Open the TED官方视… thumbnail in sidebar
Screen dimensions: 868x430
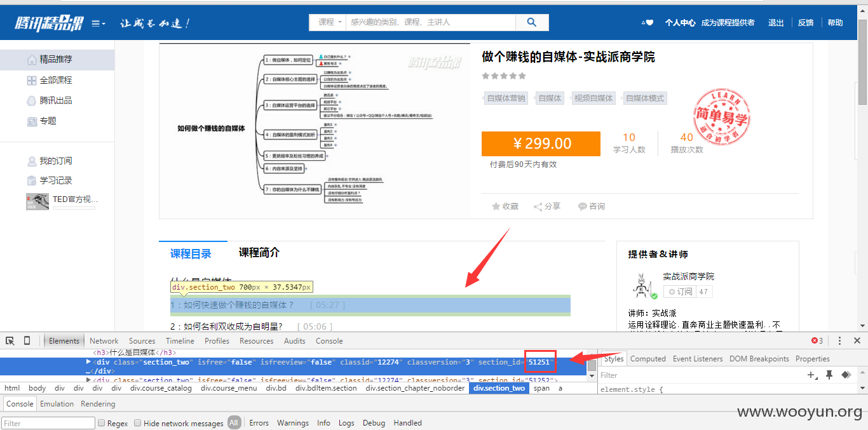point(37,201)
